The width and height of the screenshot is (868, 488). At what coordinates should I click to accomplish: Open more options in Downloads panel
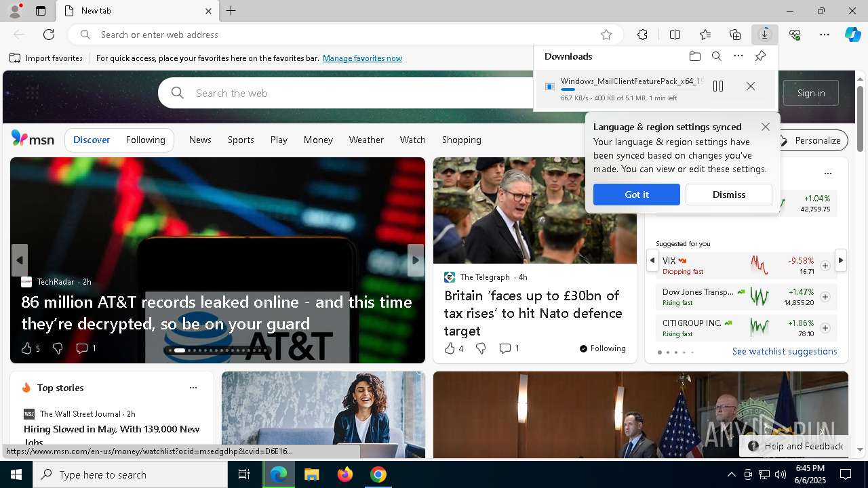tap(738, 56)
